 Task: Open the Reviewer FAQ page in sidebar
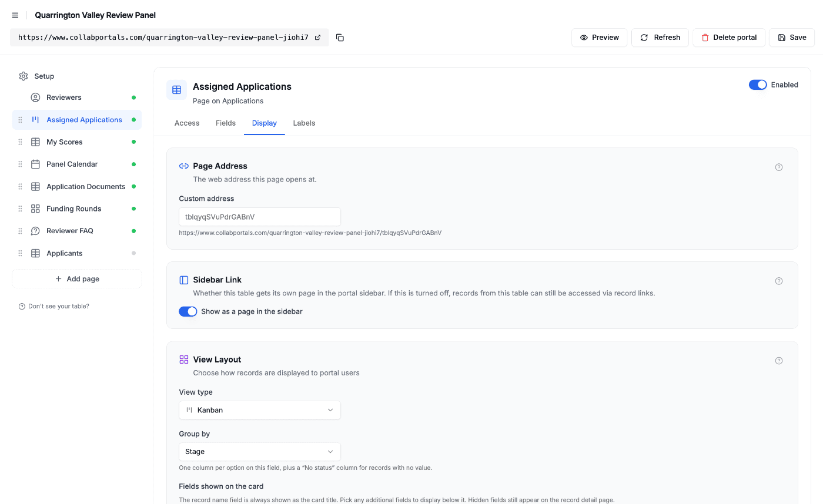[x=77, y=231]
